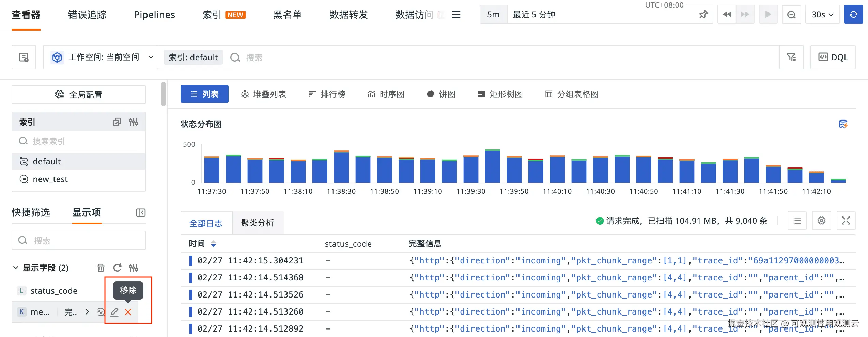Screen dimensions: 868x337
Task: Click the red X remove field icon
Action: pos(128,312)
